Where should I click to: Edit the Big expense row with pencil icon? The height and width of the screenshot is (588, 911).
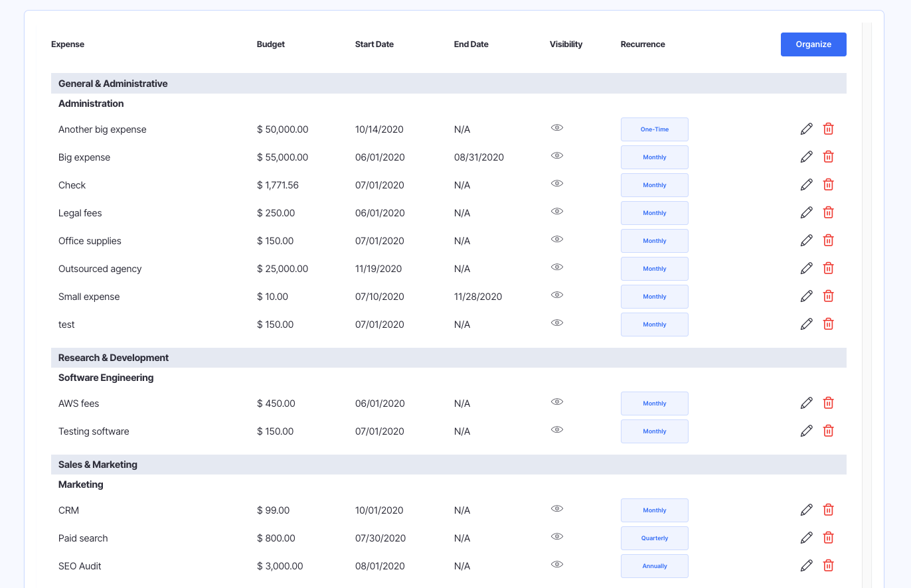[806, 157]
